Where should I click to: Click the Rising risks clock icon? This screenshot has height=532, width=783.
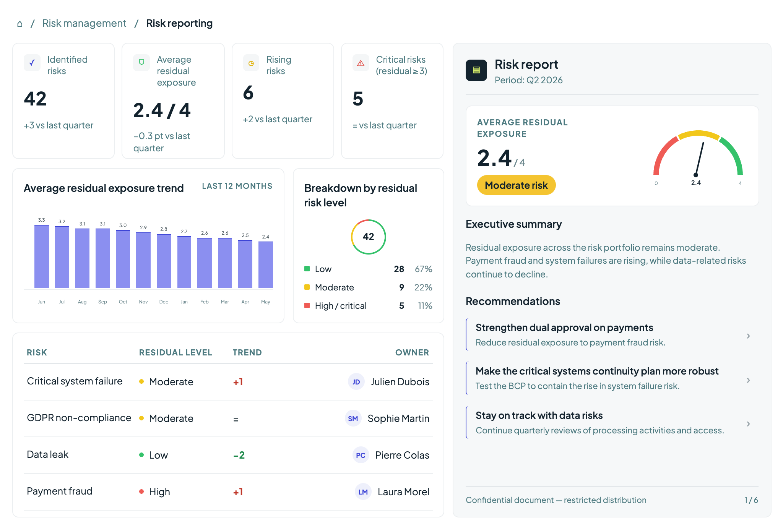251,63
